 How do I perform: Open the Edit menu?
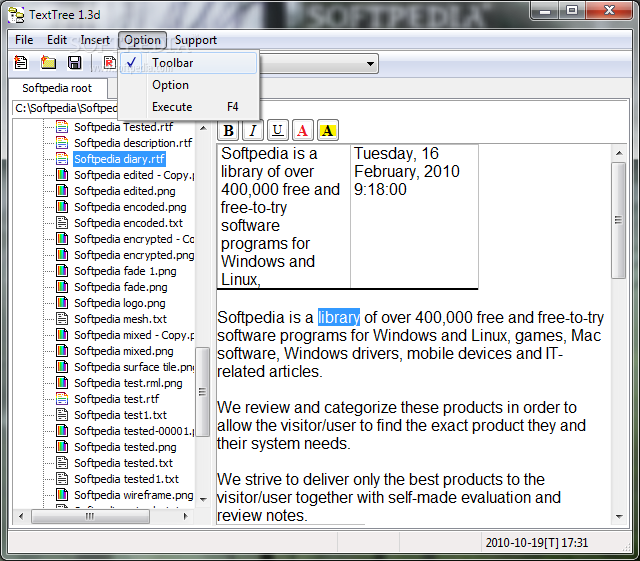(x=57, y=40)
